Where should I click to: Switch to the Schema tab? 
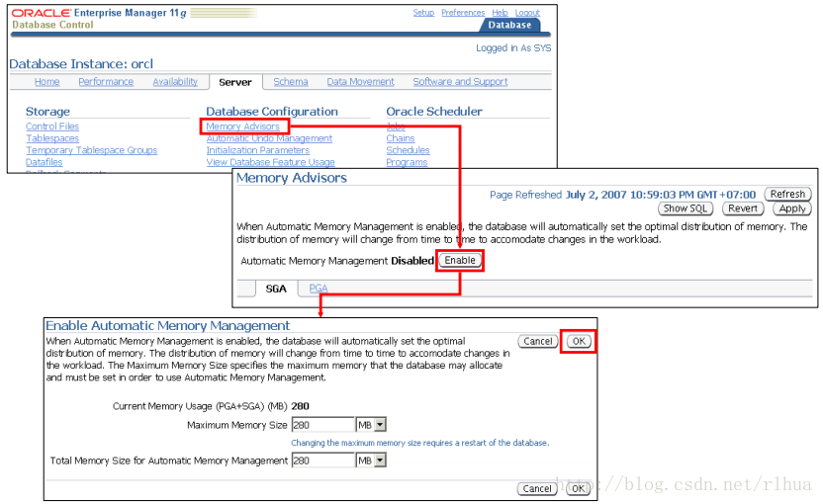290,82
